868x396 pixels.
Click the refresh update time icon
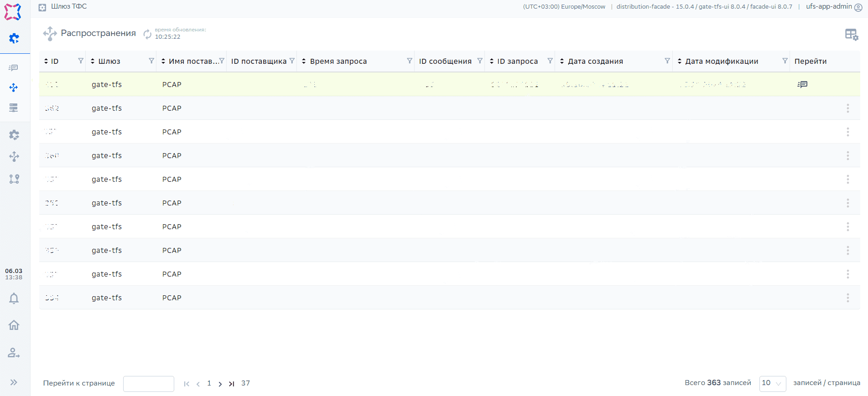147,34
